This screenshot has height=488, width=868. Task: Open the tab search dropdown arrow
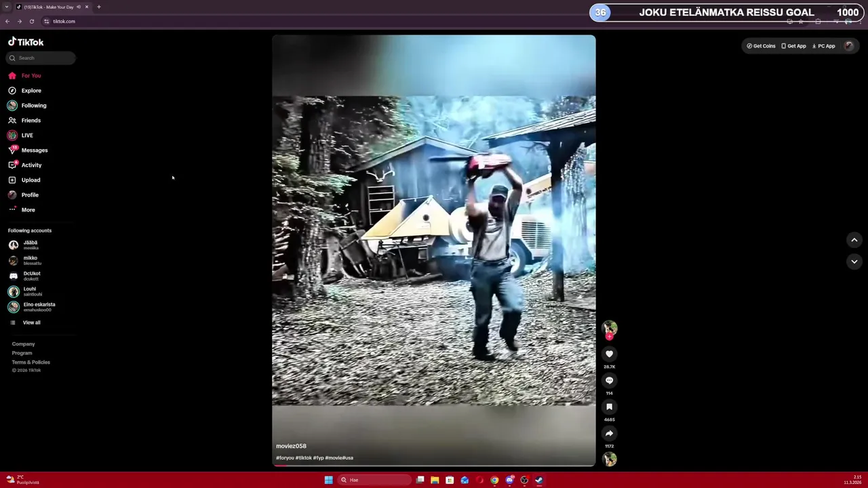point(7,7)
